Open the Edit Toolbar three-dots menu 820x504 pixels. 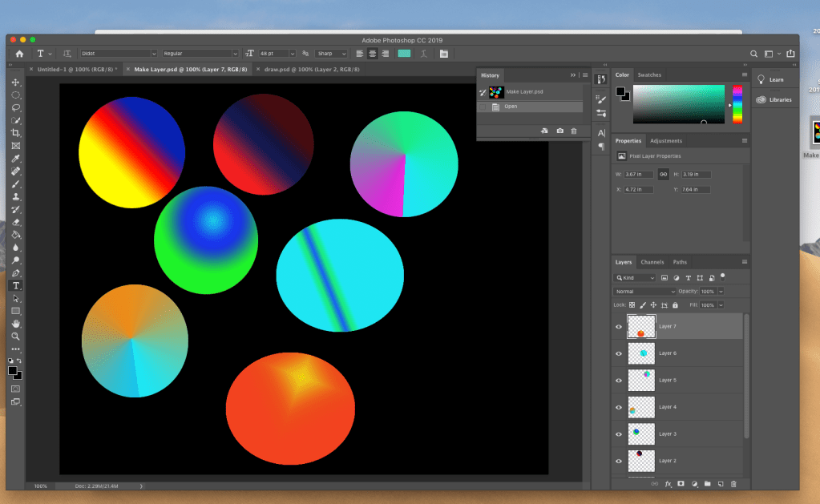pyautogui.click(x=16, y=349)
